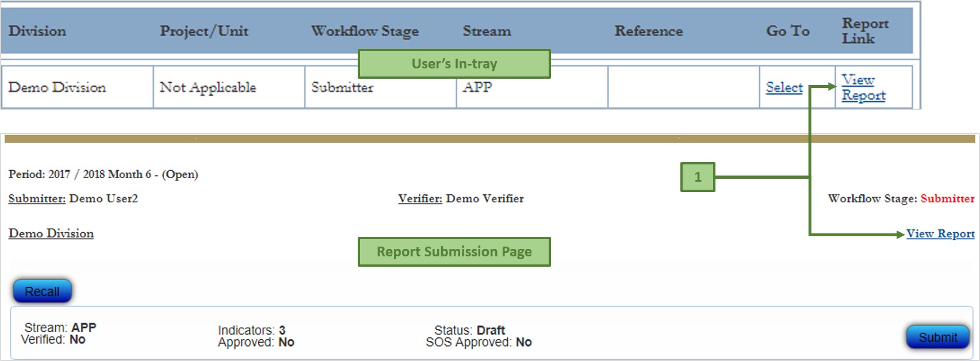Click the Reference column header

point(648,31)
